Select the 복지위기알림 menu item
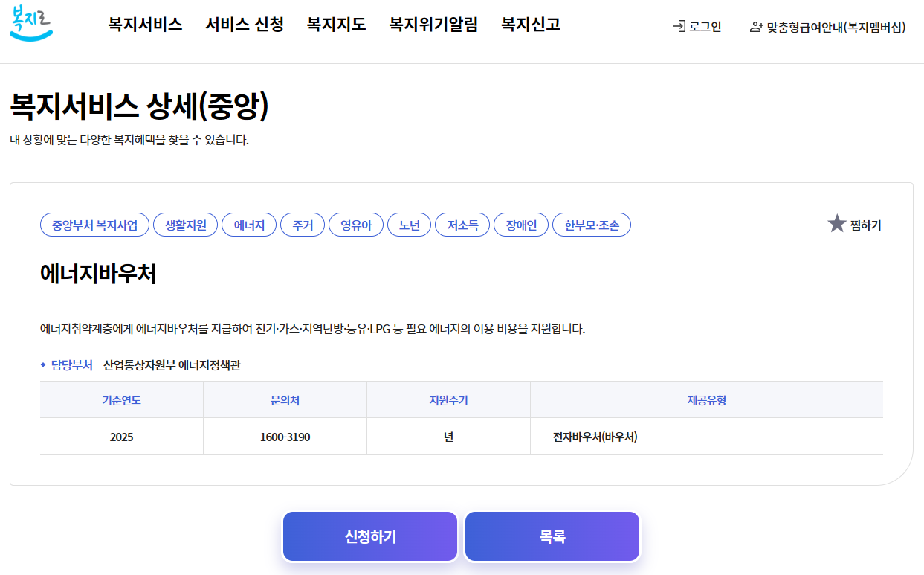924x575 pixels. (x=433, y=25)
